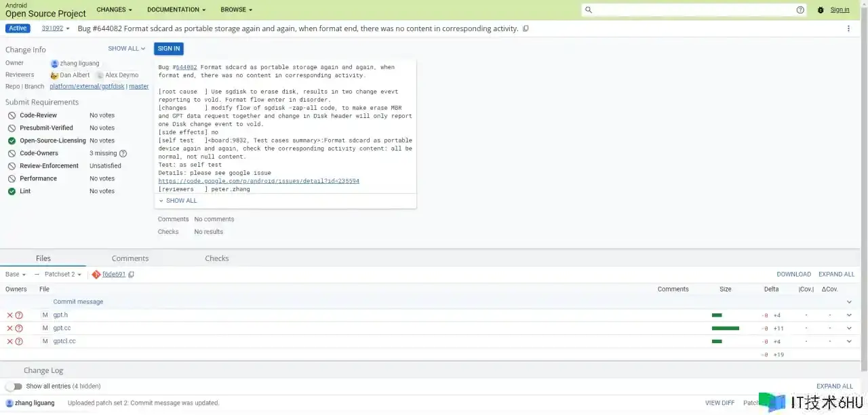Open the BROWSE dropdown menu

click(236, 9)
